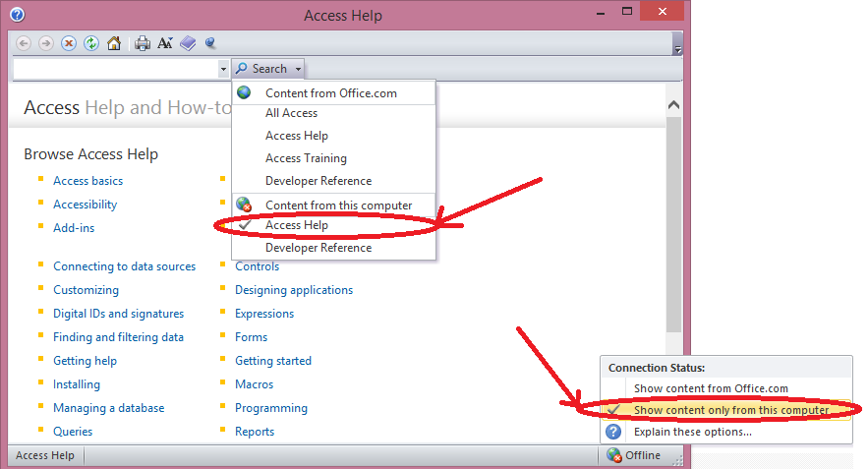The image size is (868, 469).
Task: Open the Accessibility topic link
Action: (x=85, y=205)
